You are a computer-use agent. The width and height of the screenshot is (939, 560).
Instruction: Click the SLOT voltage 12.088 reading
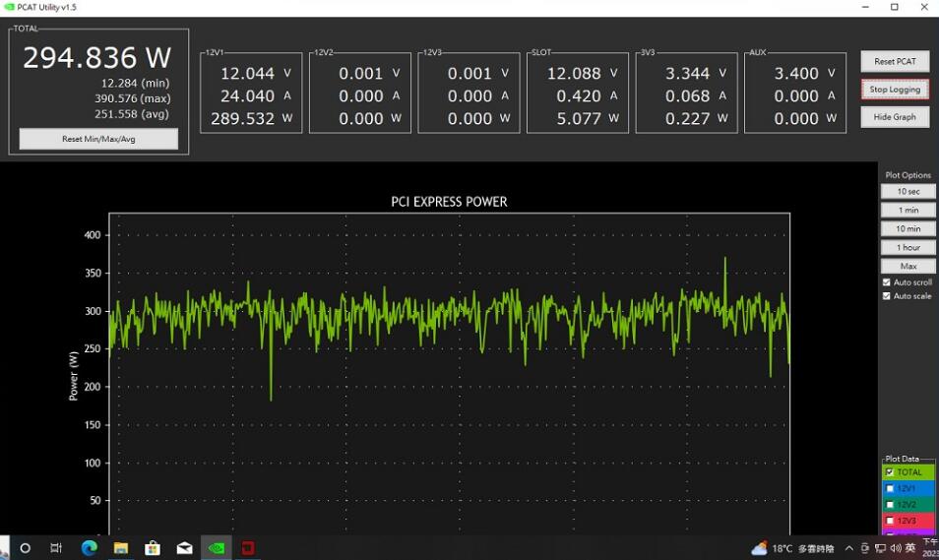pyautogui.click(x=574, y=73)
